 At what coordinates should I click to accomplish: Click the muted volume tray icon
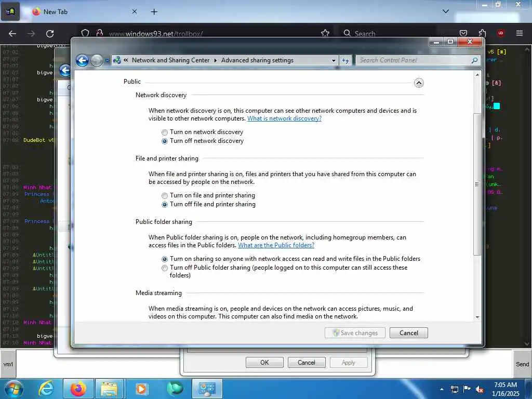[480, 389]
